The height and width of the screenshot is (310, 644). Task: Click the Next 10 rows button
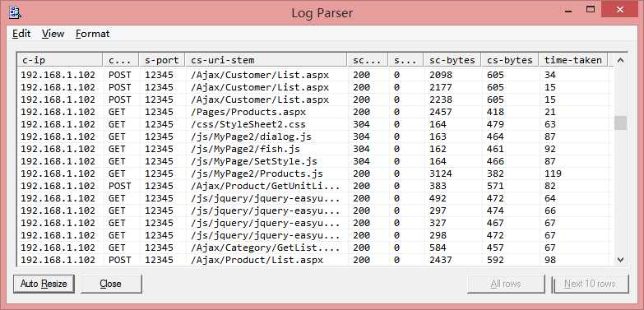(590, 284)
